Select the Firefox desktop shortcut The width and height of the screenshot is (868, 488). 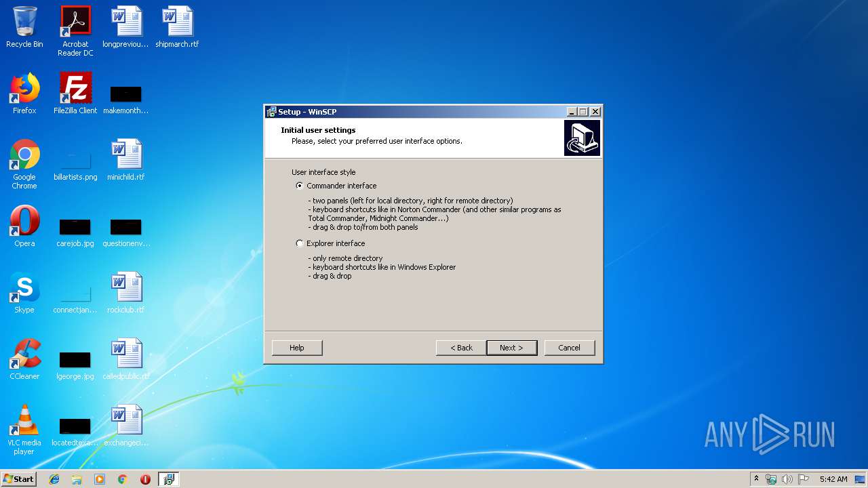click(x=24, y=94)
